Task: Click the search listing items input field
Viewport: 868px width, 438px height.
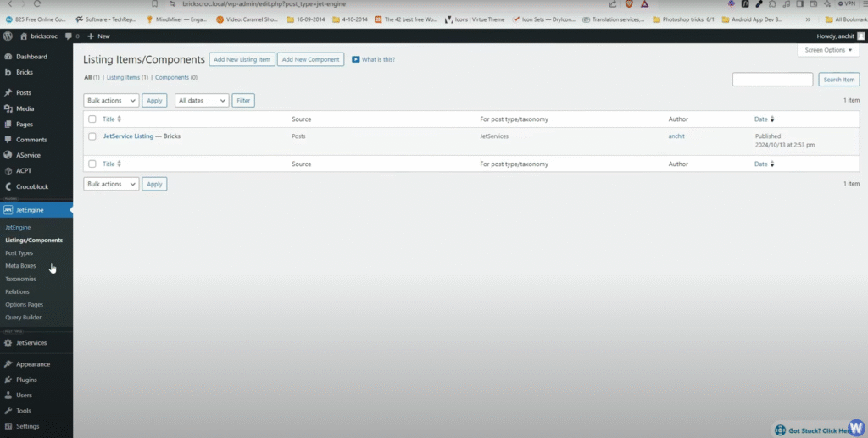Action: tap(772, 80)
